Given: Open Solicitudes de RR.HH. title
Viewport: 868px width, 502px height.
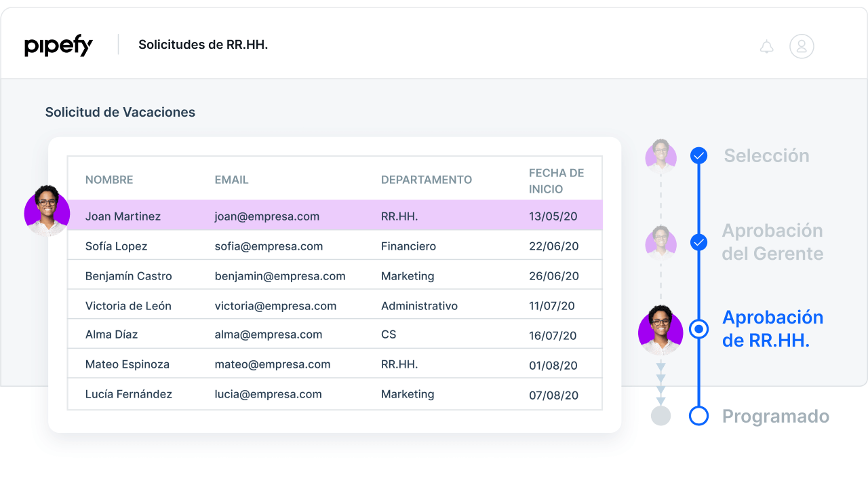Looking at the screenshot, I should 203,45.
